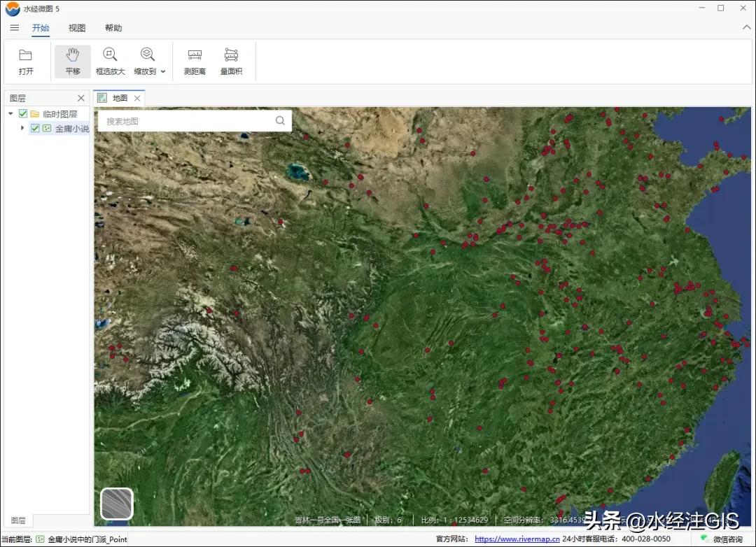The image size is (756, 547).
Task: Activate the 测距离 measure distance tool
Action: click(x=195, y=55)
